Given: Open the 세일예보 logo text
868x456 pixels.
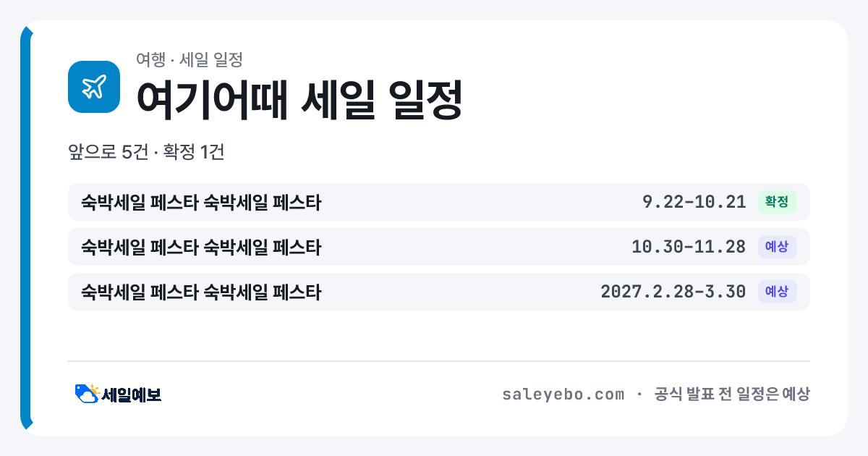Looking at the screenshot, I should [x=131, y=394].
